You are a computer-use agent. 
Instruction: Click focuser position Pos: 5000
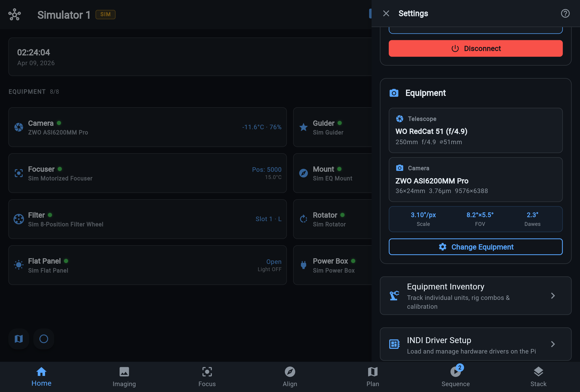tap(267, 170)
